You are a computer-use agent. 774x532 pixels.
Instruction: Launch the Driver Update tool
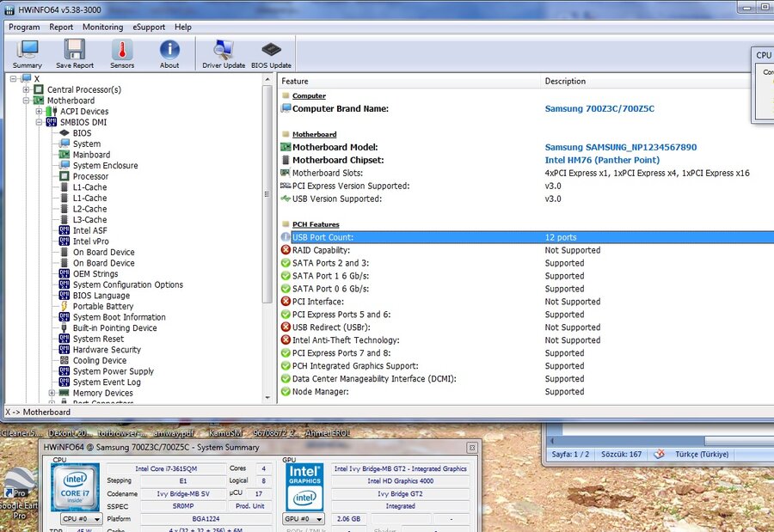coord(224,54)
